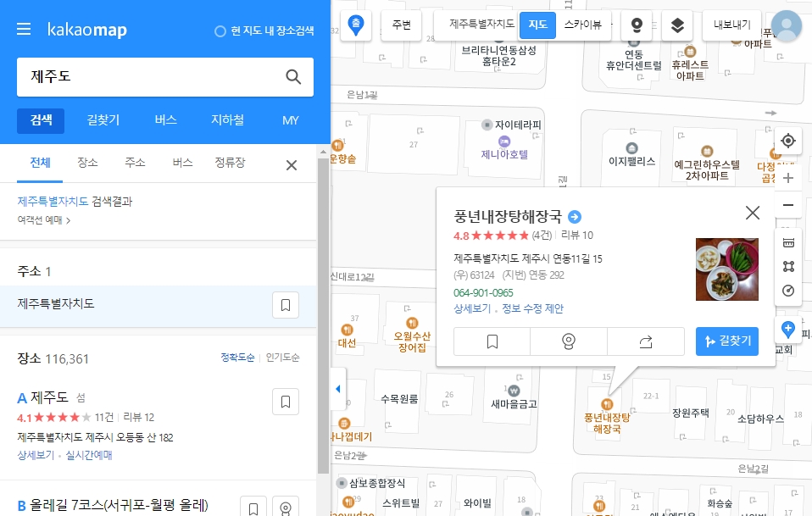
Task: Switch map to 지도 mode
Action: [537, 25]
